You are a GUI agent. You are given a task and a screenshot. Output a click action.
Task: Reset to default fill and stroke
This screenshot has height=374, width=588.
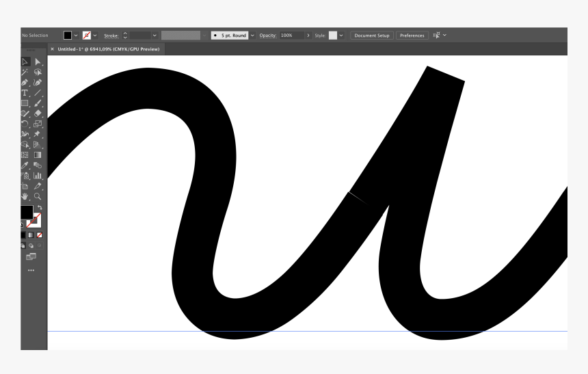pyautogui.click(x=22, y=225)
